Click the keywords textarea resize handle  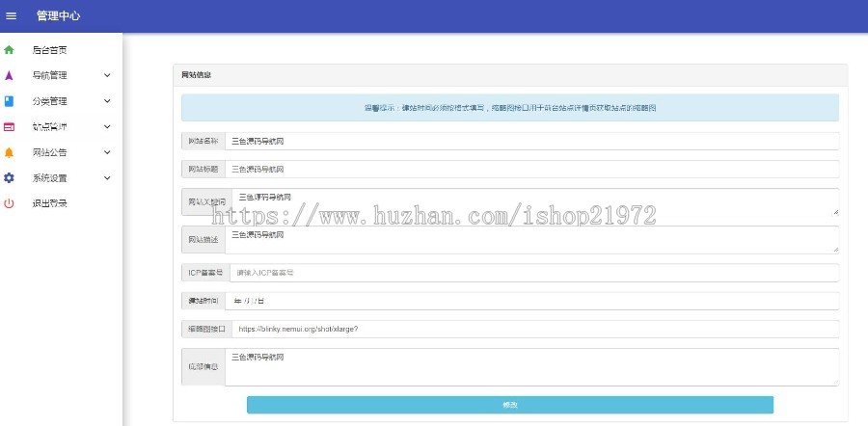pyautogui.click(x=835, y=212)
